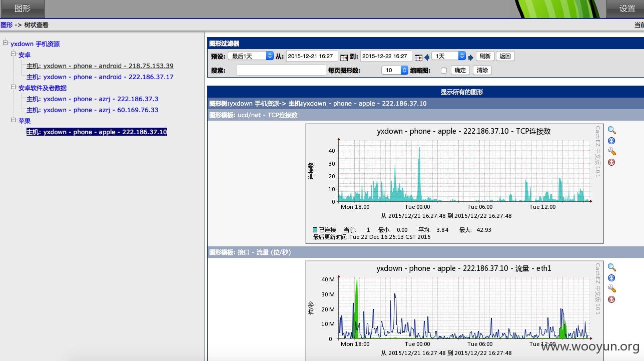Image resolution: width=644 pixels, height=361 pixels.
Task: Zoom the TCP连接数 graph with magnifier icon
Action: pos(611,130)
